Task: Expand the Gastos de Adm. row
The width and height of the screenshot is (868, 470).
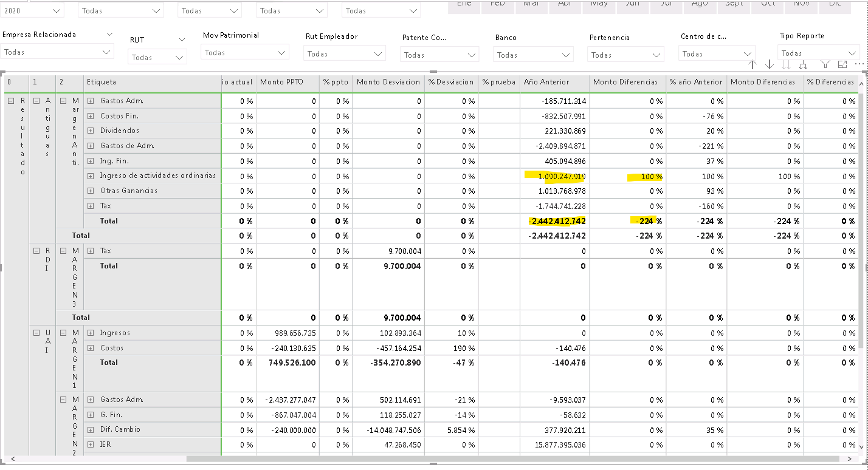Action: pos(91,146)
